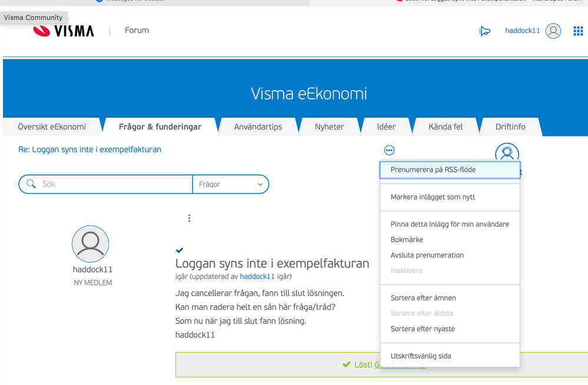588x385 pixels.
Task: Choose Sortera efter nyaste
Action: (423, 328)
